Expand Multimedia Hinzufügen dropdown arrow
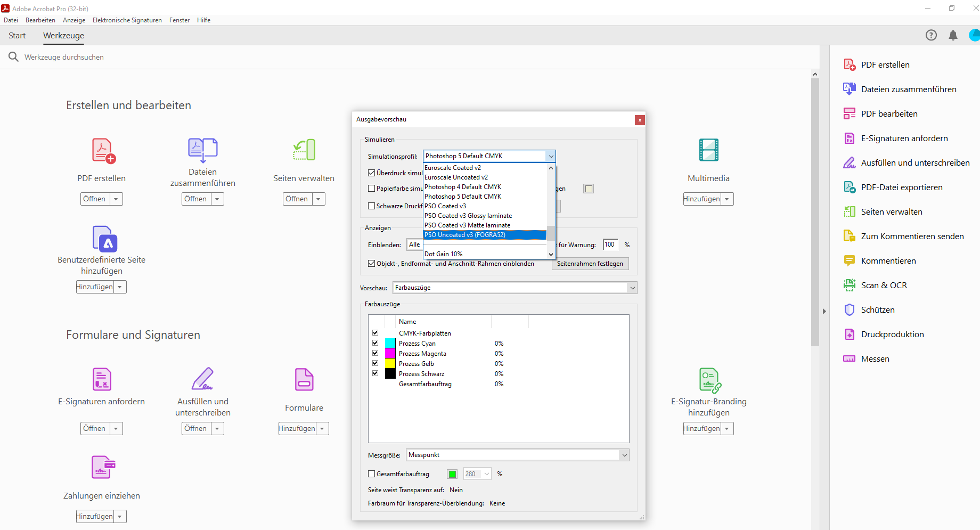Viewport: 980px width, 530px height. (727, 199)
